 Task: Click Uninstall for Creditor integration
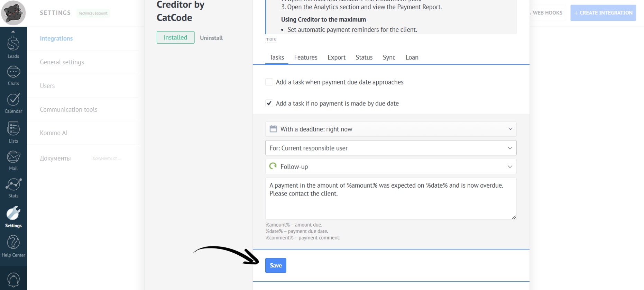click(x=211, y=38)
